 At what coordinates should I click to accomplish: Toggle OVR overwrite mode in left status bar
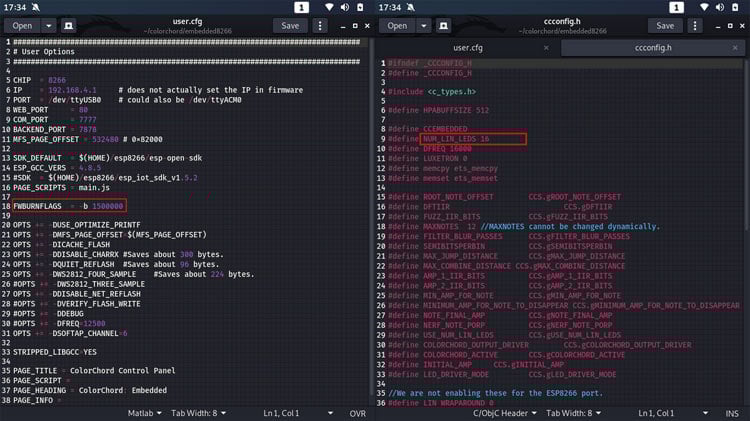pyautogui.click(x=357, y=412)
